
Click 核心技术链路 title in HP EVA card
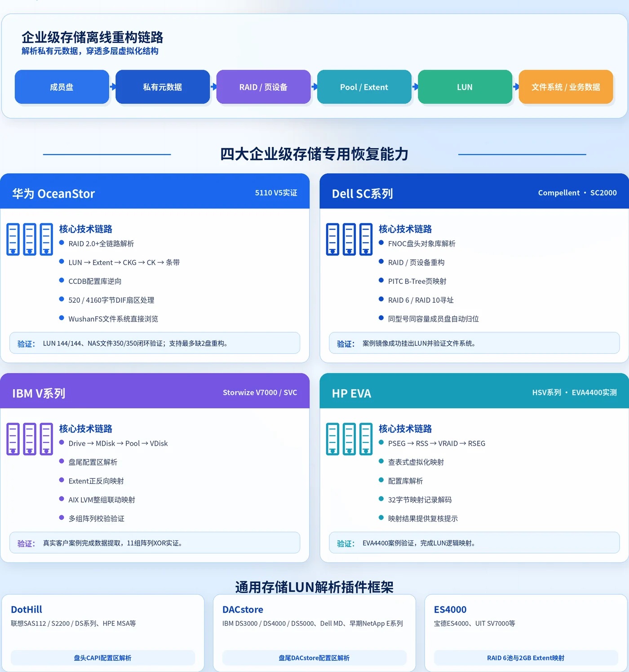coord(405,429)
